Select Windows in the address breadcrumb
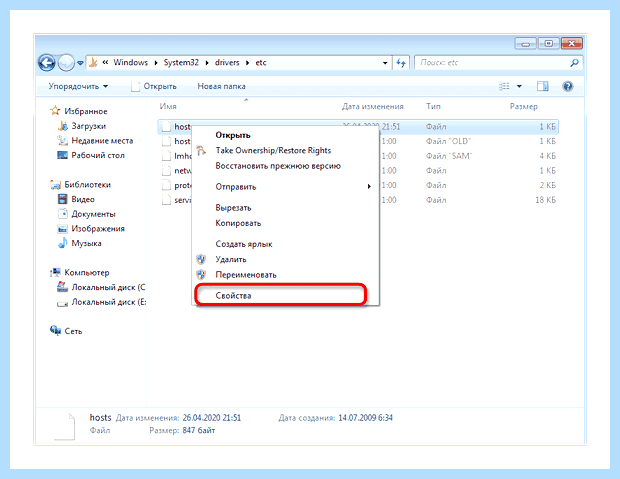 (x=130, y=62)
